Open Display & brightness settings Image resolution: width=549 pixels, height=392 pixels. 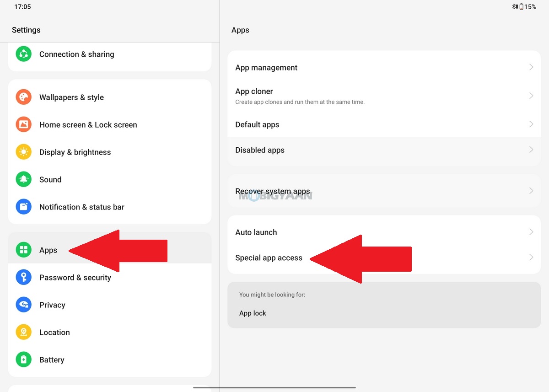pyautogui.click(x=110, y=152)
